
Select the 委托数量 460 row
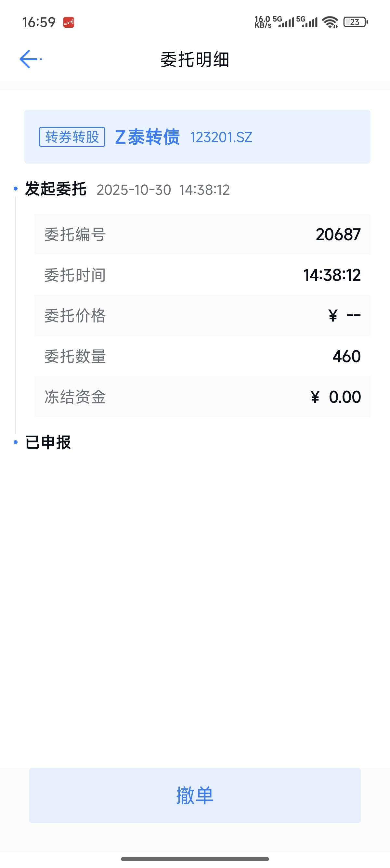point(202,356)
